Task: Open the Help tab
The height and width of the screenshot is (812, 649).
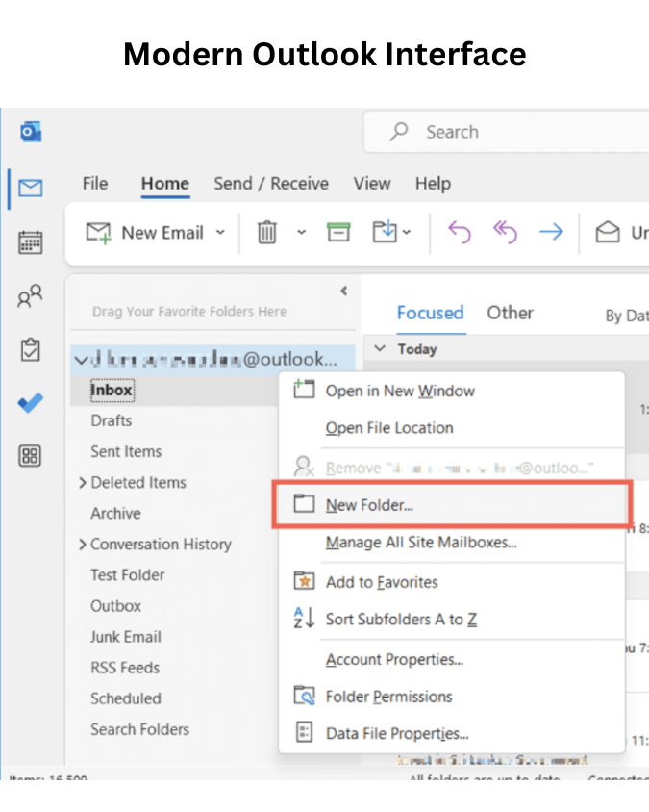Action: point(434,184)
